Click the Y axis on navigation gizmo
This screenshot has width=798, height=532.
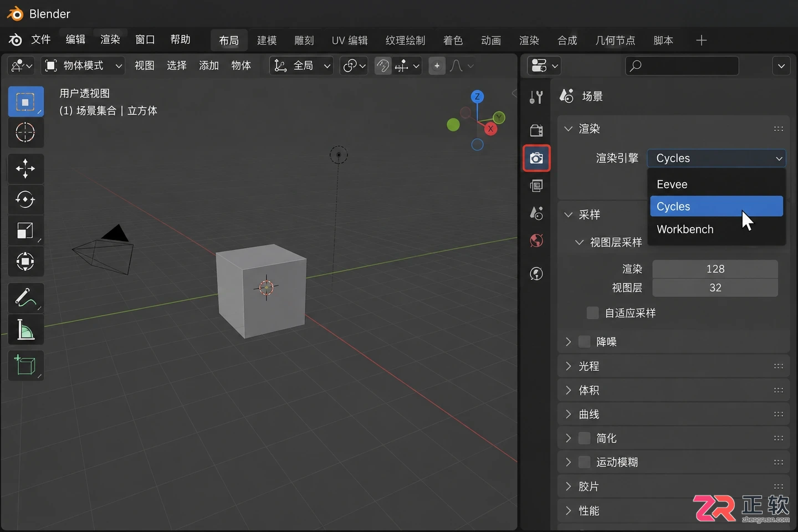pos(499,117)
